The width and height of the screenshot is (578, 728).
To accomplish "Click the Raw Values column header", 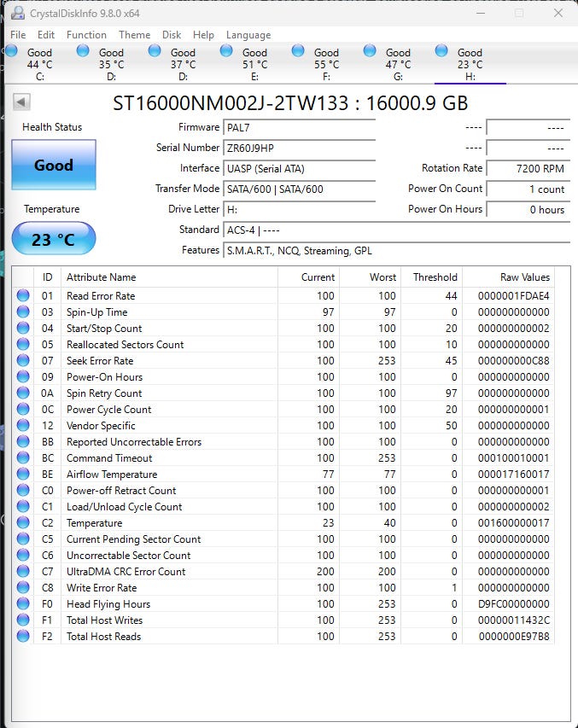I will tap(508, 277).
